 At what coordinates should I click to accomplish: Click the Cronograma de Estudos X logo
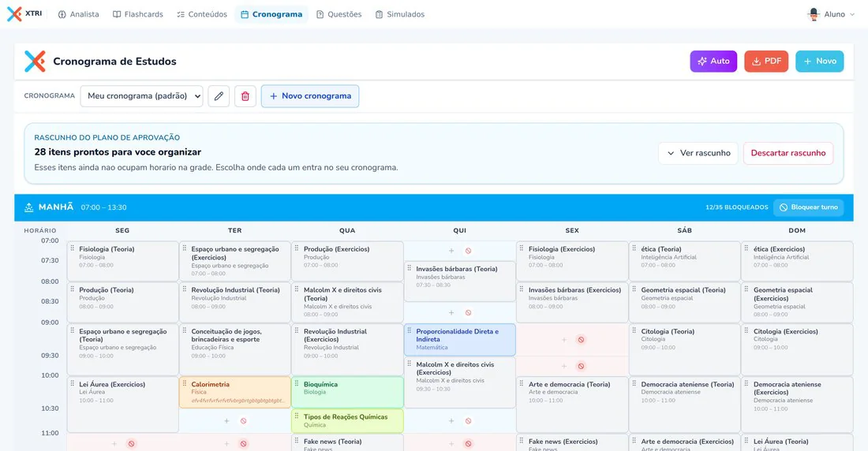click(35, 61)
